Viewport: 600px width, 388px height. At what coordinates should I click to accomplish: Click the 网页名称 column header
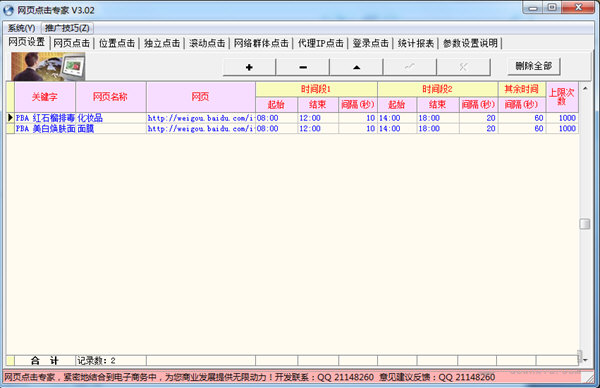tap(111, 97)
